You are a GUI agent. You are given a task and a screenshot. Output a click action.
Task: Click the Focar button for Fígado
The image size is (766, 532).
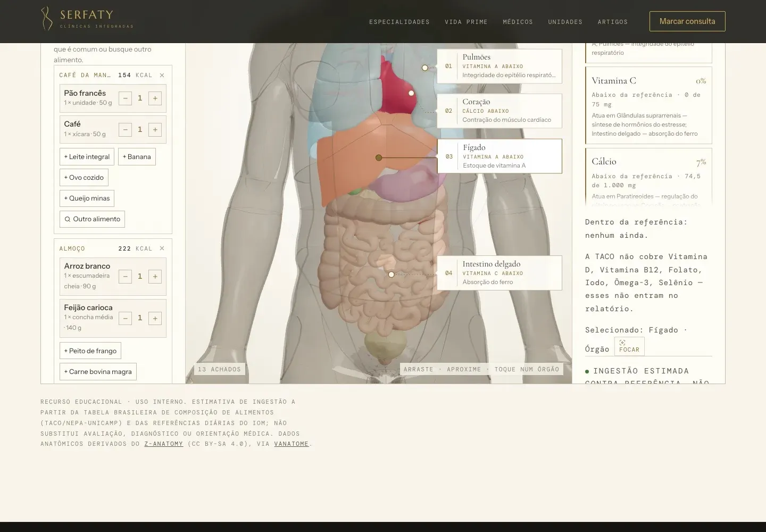629,346
